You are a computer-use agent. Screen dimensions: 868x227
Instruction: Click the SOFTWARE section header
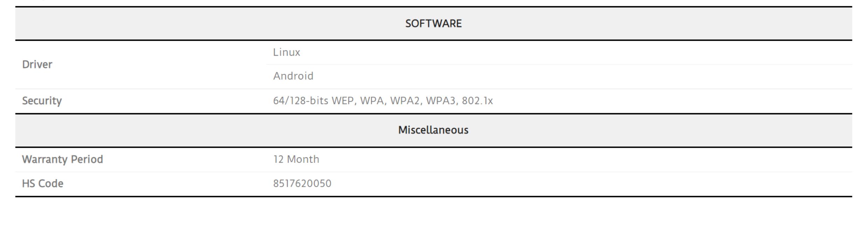(x=433, y=23)
